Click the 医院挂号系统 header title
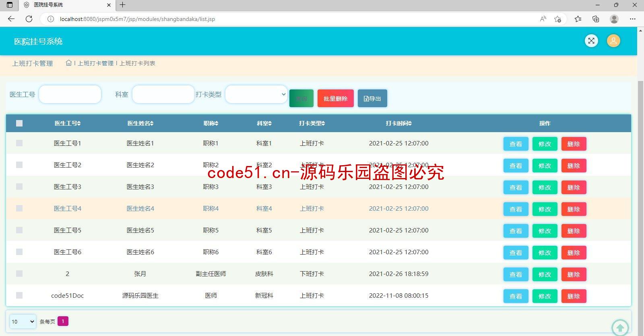The image size is (644, 336). [38, 41]
